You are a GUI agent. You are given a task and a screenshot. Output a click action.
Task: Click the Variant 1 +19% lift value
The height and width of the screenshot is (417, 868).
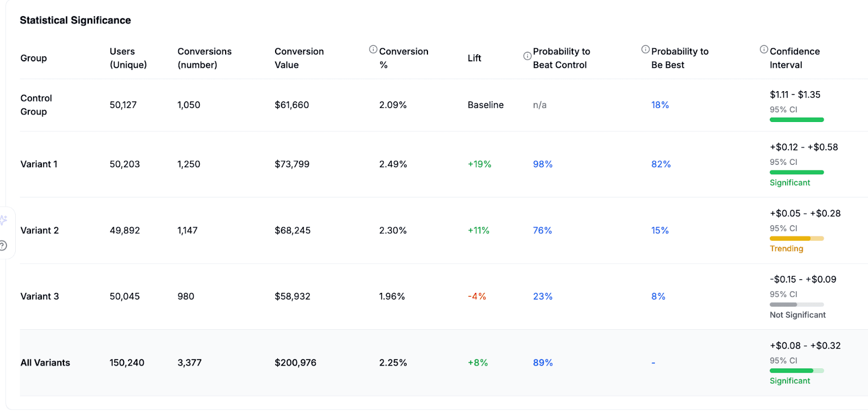[x=479, y=164]
